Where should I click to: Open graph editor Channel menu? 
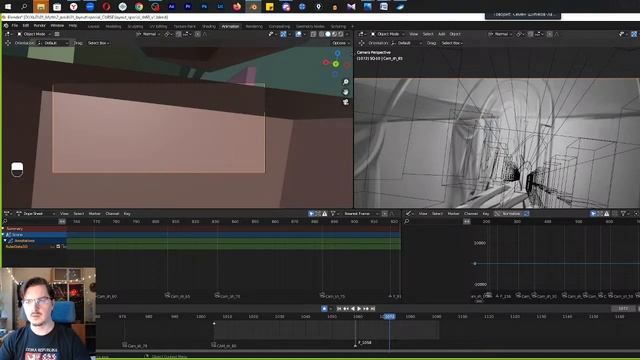pos(471,213)
